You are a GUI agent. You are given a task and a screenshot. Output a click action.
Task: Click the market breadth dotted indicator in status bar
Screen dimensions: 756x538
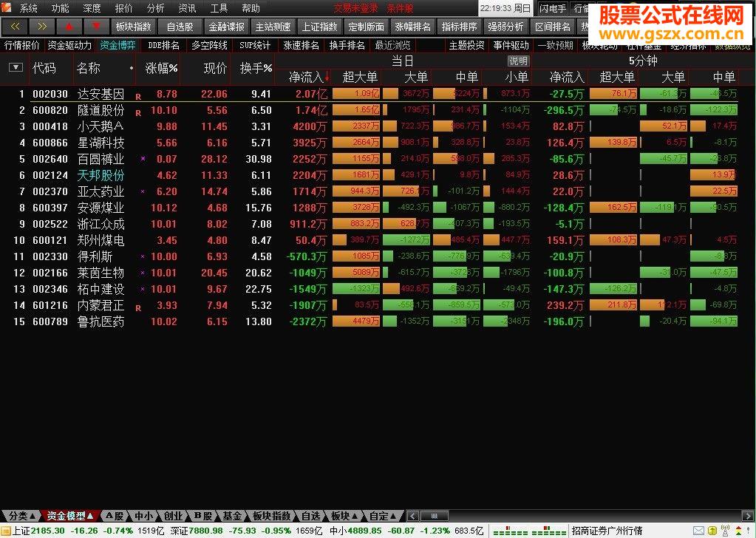coord(529,531)
